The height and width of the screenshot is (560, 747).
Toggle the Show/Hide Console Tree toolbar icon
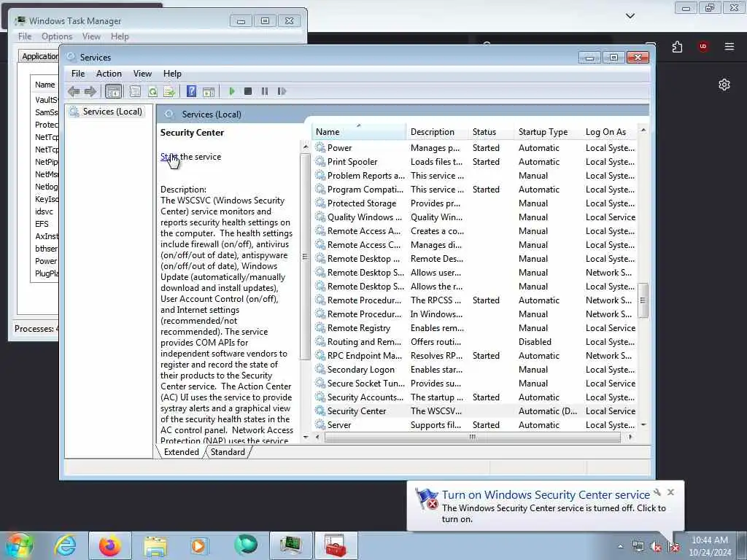tap(113, 91)
